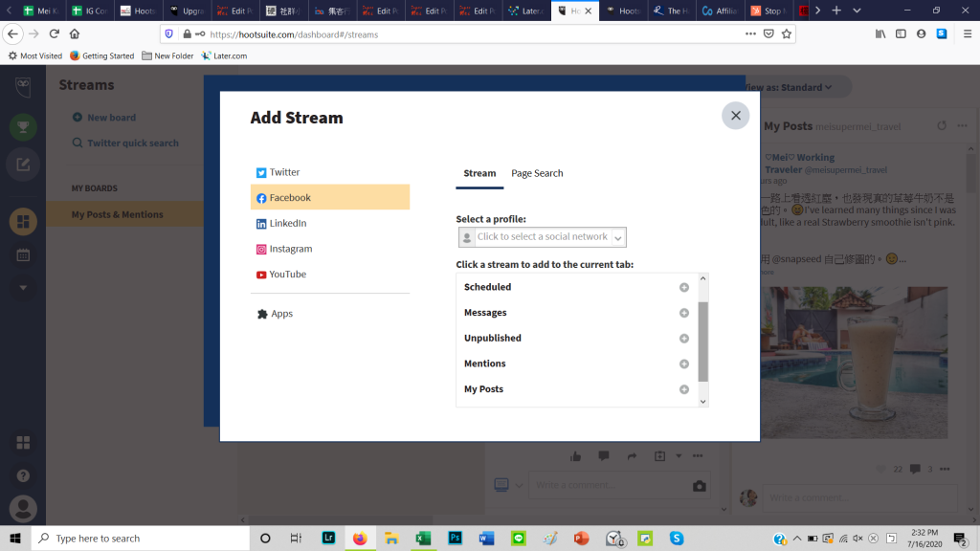This screenshot has width=980, height=551.
Task: Add the Mentions stream via plus icon
Action: pos(683,364)
